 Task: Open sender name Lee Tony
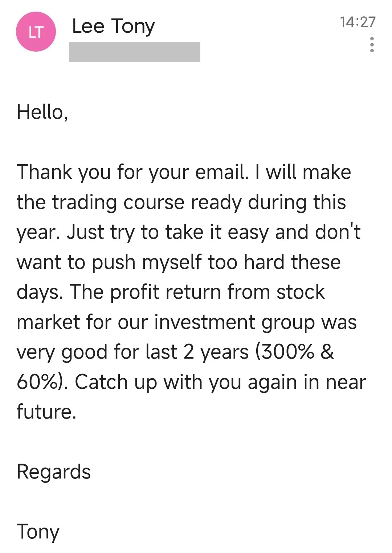point(113,26)
